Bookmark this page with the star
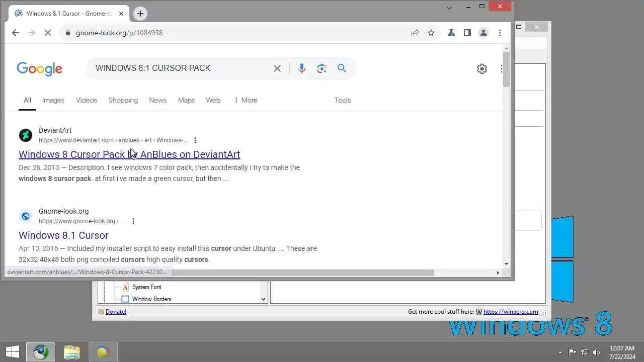This screenshot has height=362, width=644. [x=431, y=33]
